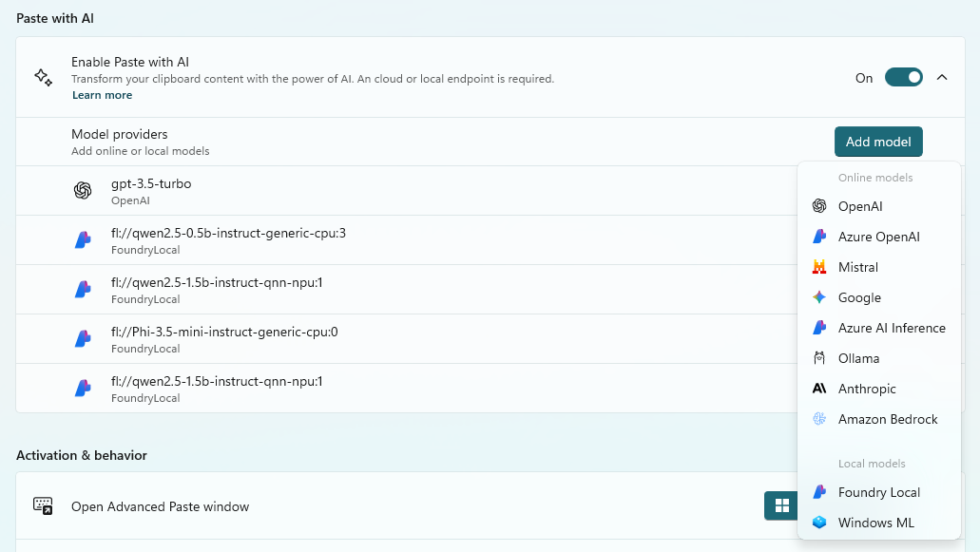Click the Google icon in the online models
This screenshot has width=980, height=552.
point(819,297)
